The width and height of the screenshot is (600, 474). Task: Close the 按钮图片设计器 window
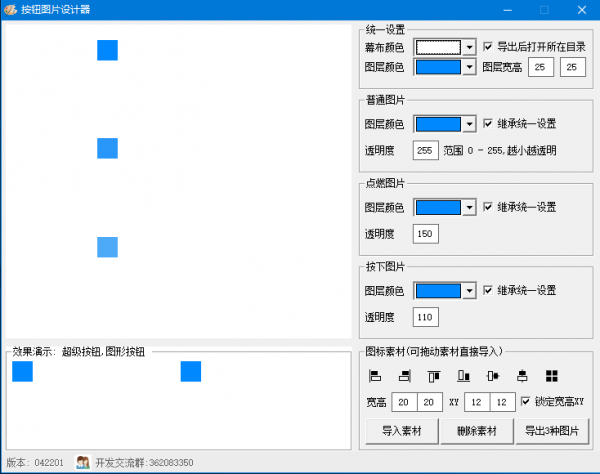pos(582,10)
